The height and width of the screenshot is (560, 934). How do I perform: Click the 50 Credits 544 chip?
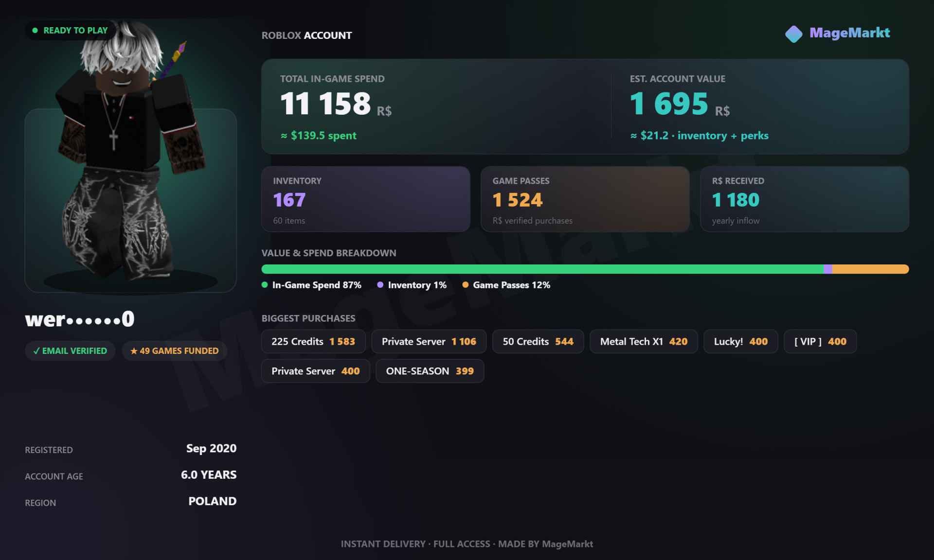pos(538,342)
